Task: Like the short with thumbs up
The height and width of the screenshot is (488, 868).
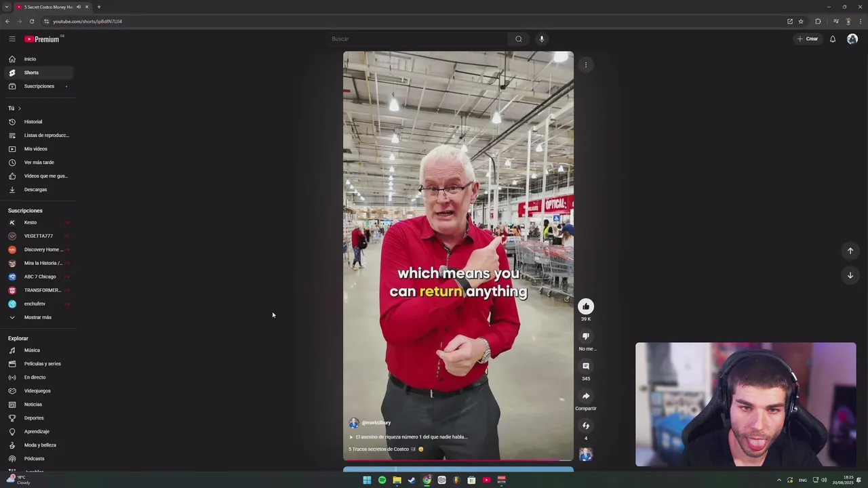Action: pyautogui.click(x=586, y=306)
